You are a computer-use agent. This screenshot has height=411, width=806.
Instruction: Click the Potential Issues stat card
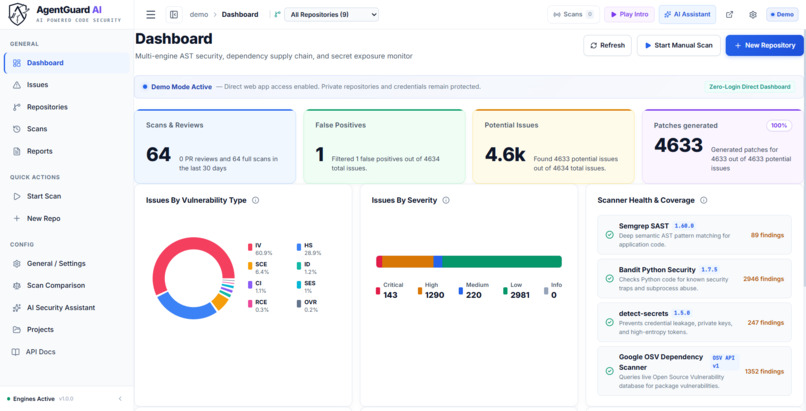553,146
